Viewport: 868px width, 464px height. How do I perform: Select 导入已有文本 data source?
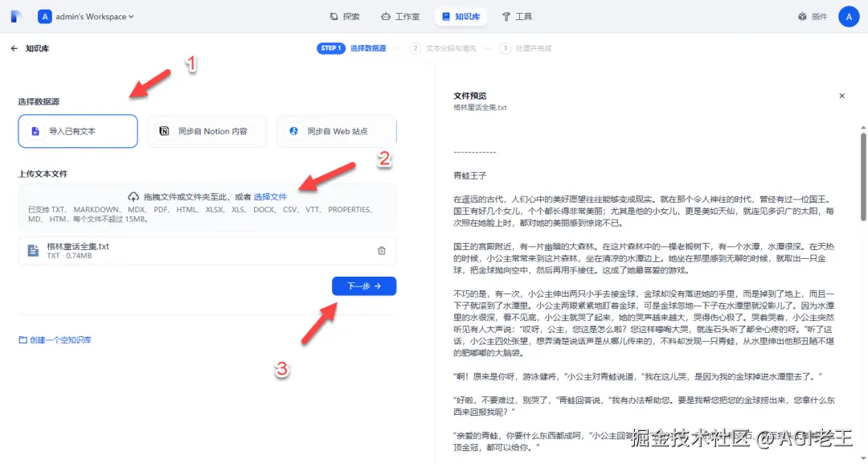coord(78,131)
